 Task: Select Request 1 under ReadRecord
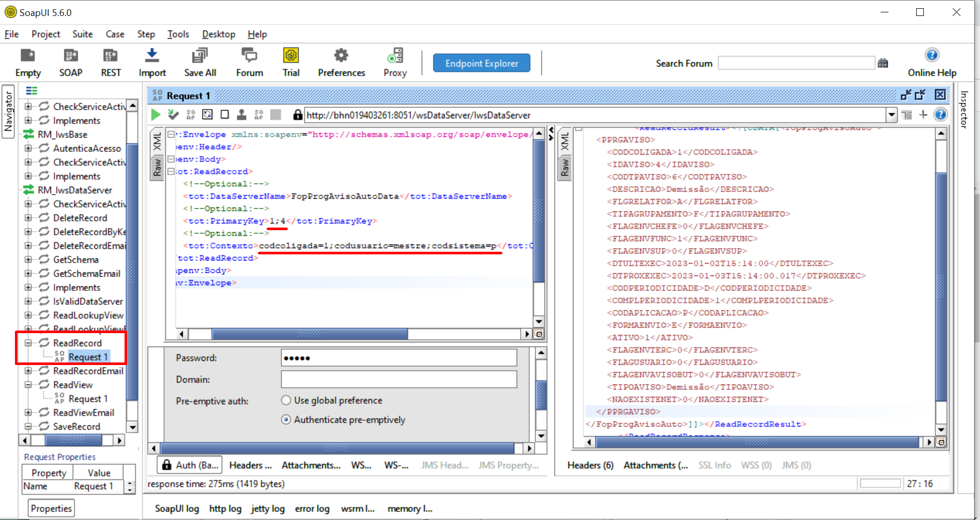[x=88, y=357]
